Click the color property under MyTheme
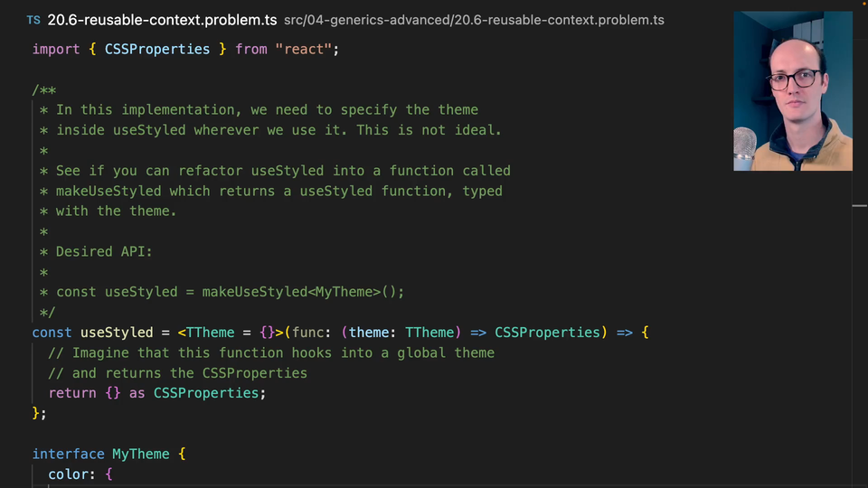868x488 pixels. 69,474
